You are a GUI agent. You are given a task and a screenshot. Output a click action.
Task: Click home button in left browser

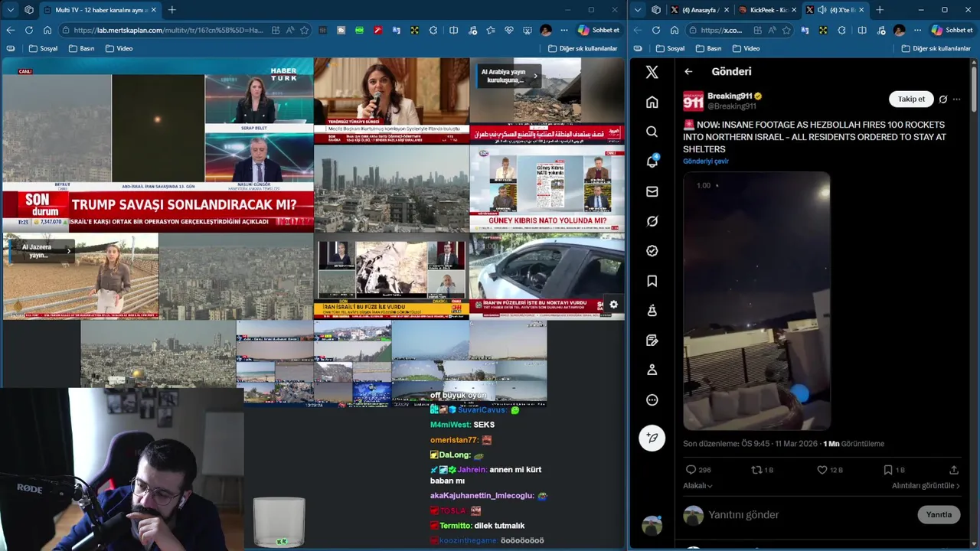click(x=47, y=30)
